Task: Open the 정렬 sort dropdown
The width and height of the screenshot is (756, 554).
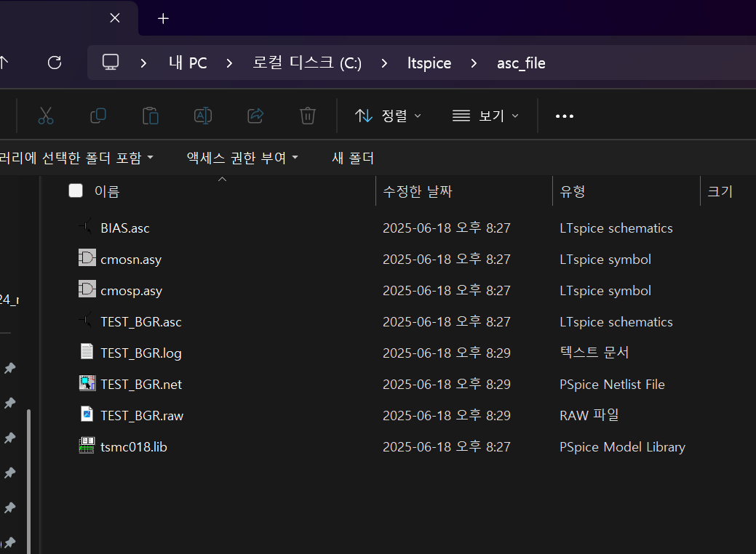Action: 388,116
